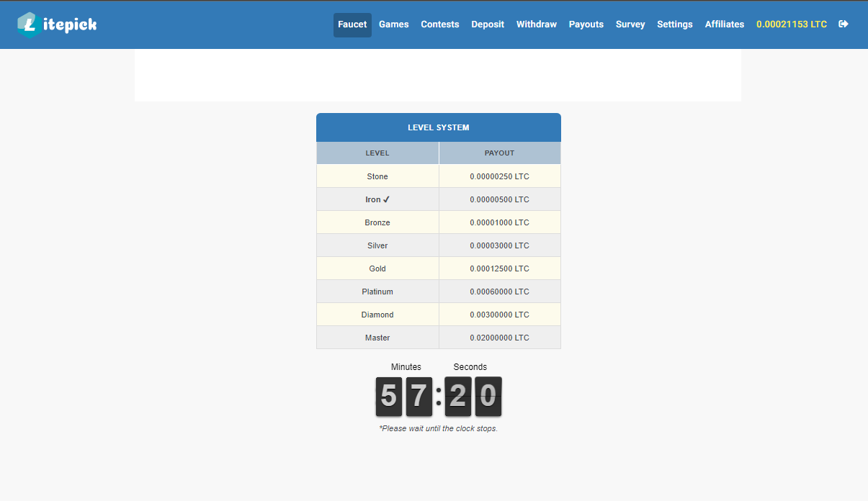Viewport: 868px width, 501px height.
Task: Click the 0.02000000 LTC payout
Action: [500, 338]
